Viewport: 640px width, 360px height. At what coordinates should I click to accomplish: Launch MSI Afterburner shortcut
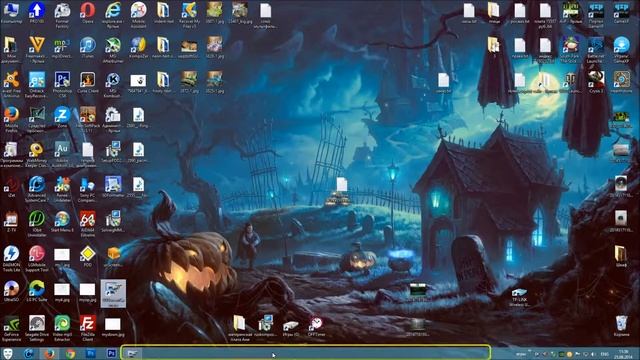(113, 49)
